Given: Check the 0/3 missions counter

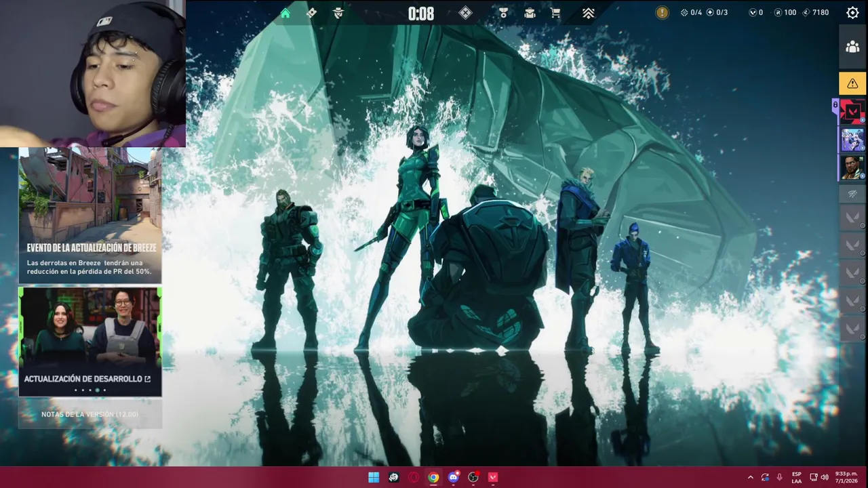Looking at the screenshot, I should (x=717, y=13).
